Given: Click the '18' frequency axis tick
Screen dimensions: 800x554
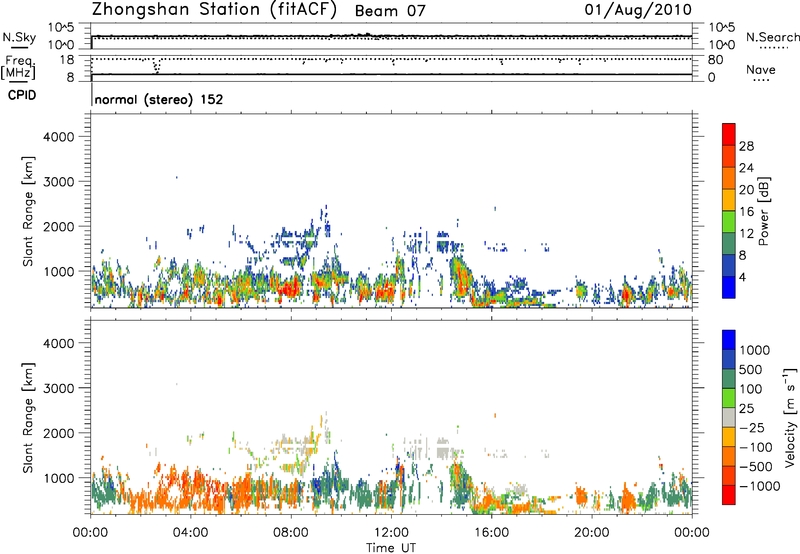Looking at the screenshot, I should pos(67,60).
